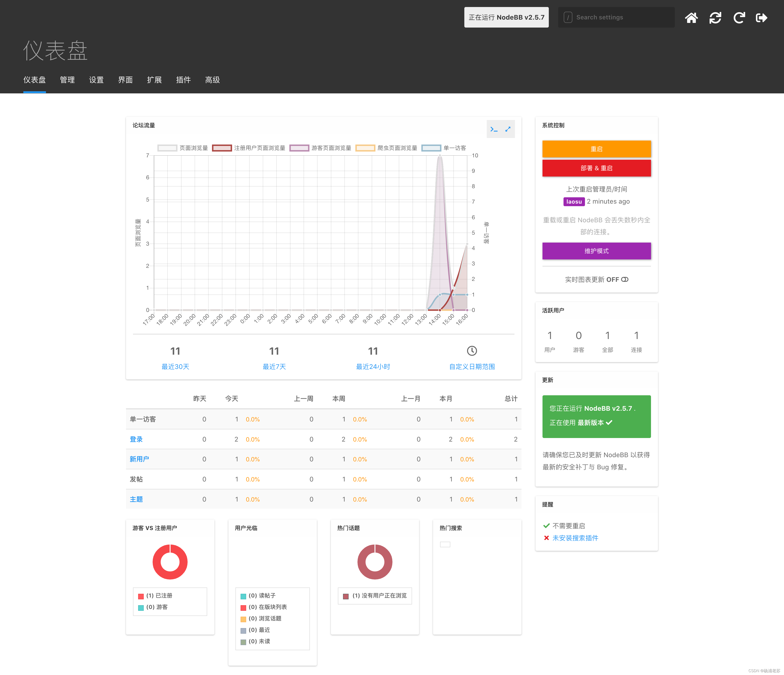Screen dimensions: 784x675
Task: Open the 界面 menu
Action: click(x=125, y=80)
